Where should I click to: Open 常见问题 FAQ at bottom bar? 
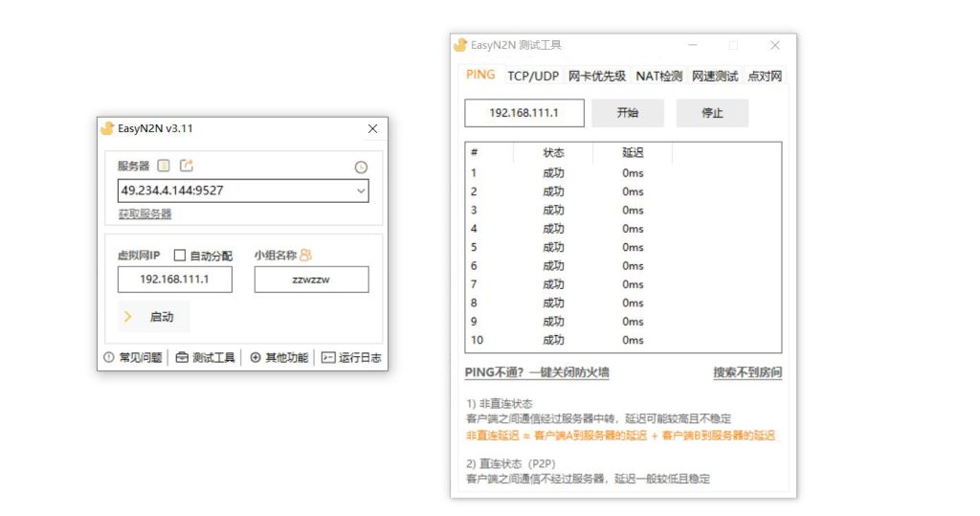coord(133,357)
